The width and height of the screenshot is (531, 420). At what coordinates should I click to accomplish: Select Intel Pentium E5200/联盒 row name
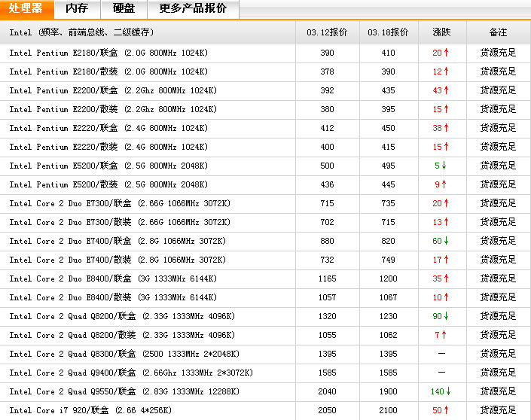pos(108,166)
